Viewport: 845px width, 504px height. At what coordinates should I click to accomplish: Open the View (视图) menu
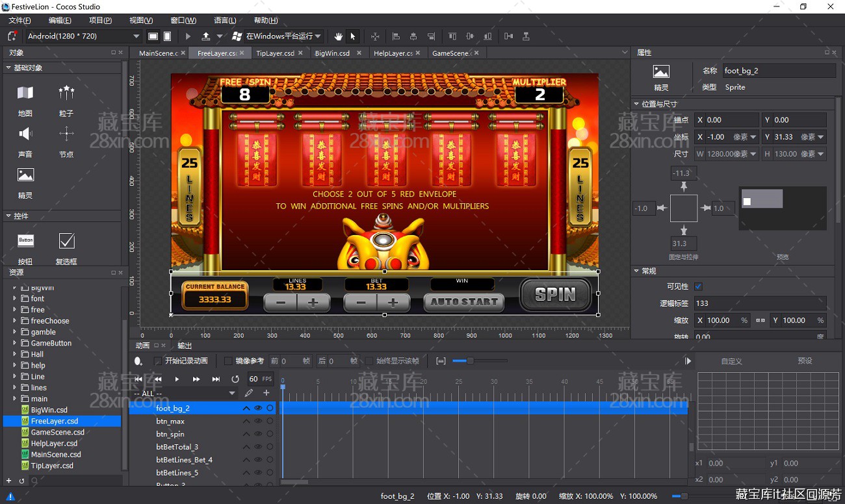(x=141, y=21)
